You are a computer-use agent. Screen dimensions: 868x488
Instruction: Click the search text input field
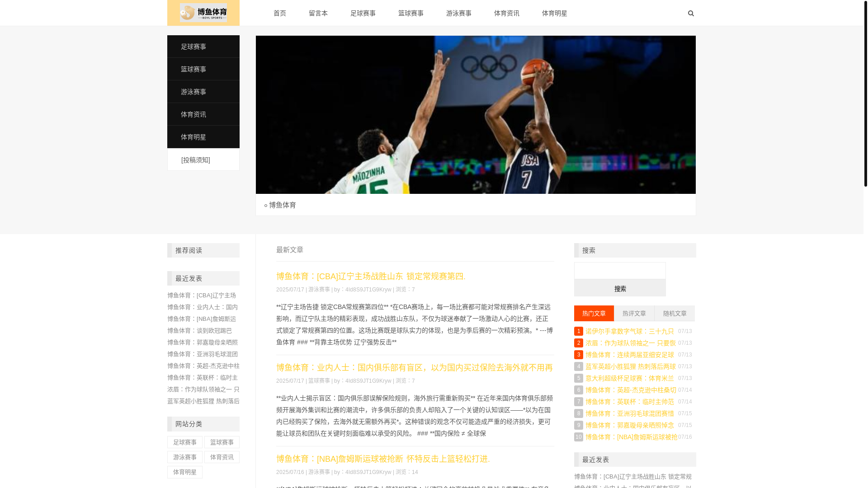(x=620, y=271)
